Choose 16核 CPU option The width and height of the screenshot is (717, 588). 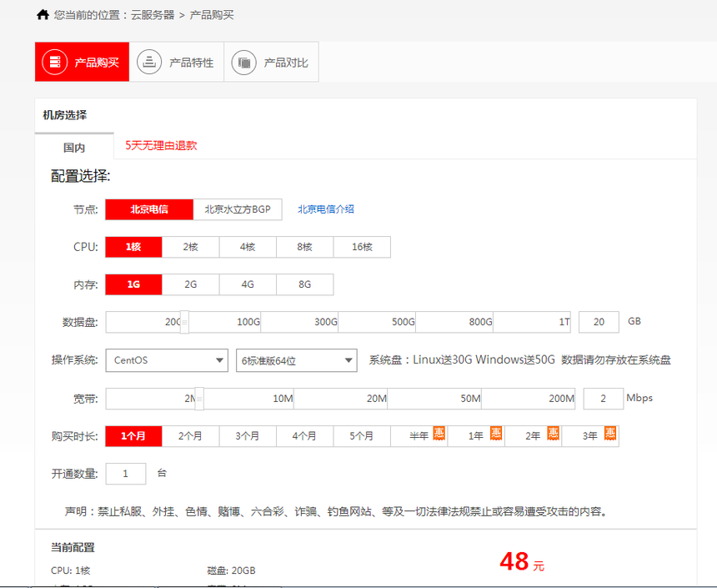click(362, 247)
